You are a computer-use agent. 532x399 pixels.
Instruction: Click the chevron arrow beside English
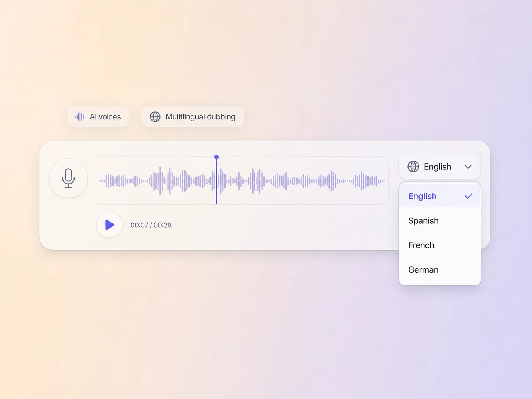(x=468, y=167)
